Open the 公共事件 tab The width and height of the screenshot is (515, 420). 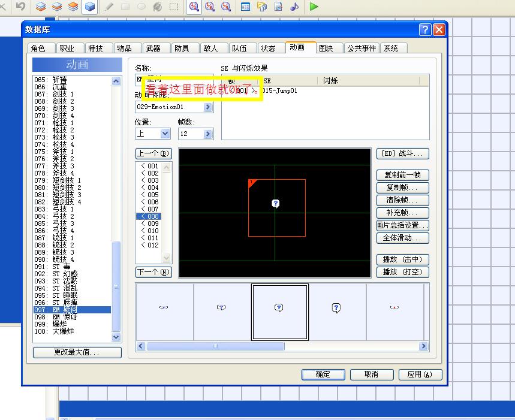(x=362, y=49)
